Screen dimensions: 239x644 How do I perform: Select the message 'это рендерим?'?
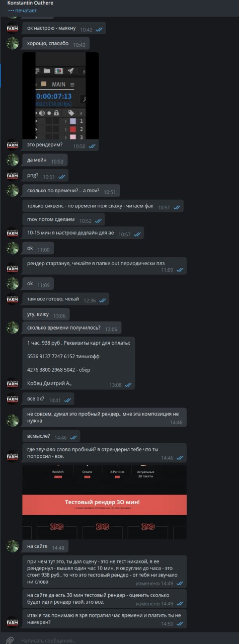pyautogui.click(x=61, y=145)
